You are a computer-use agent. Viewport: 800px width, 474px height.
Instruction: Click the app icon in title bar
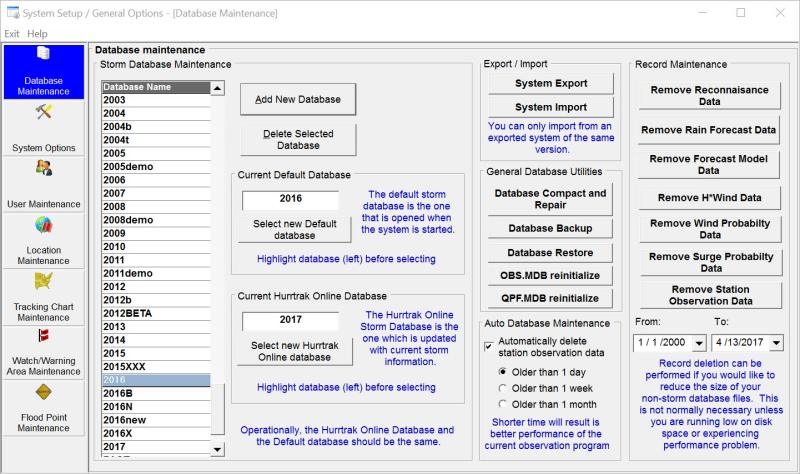(11, 12)
